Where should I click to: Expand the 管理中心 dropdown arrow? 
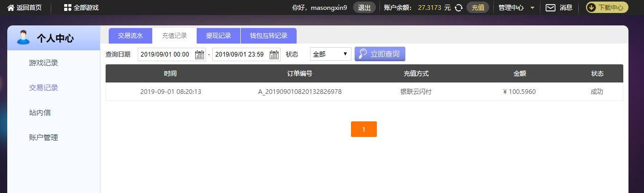click(532, 8)
